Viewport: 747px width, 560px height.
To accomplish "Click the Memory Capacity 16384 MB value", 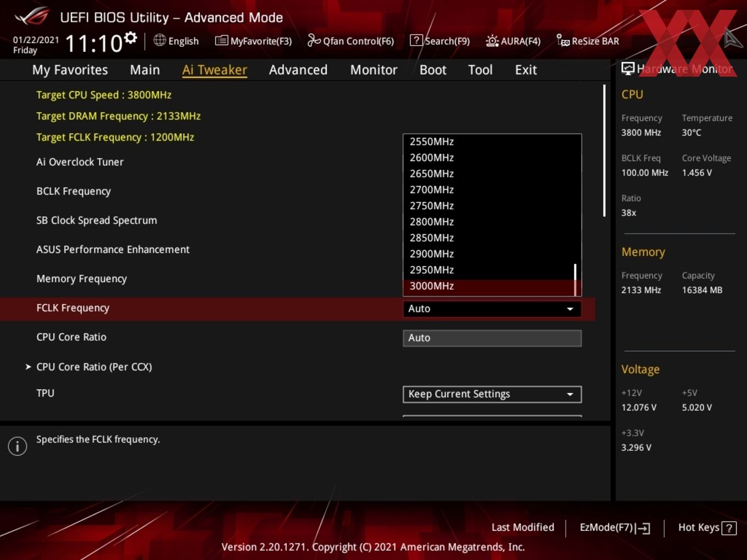I will coord(702,290).
